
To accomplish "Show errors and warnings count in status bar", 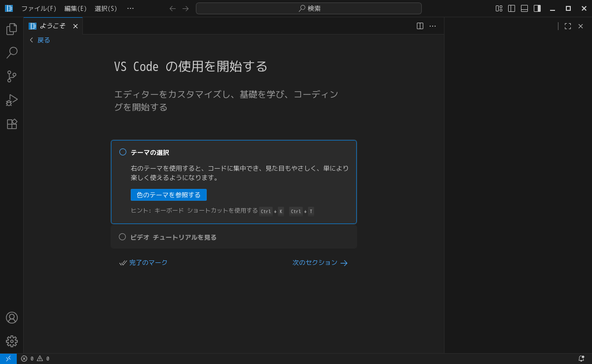I will pyautogui.click(x=35, y=359).
